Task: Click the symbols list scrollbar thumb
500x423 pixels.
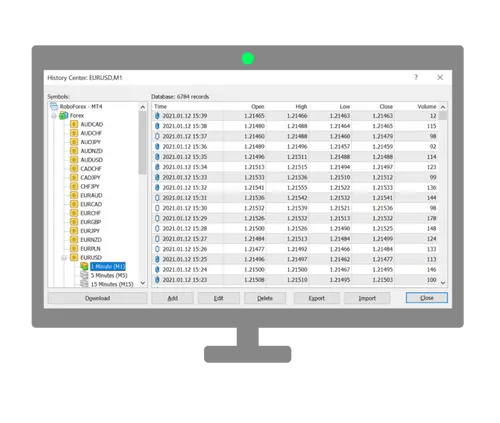Action: 143,143
